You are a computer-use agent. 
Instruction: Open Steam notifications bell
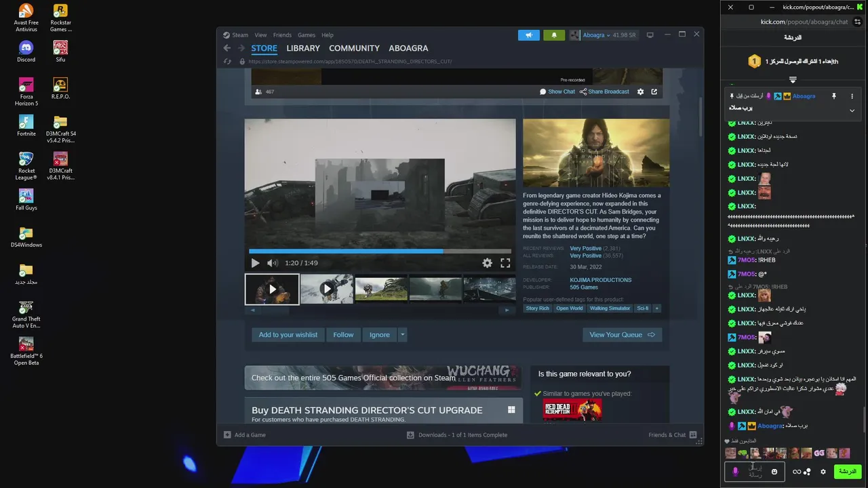click(x=554, y=35)
